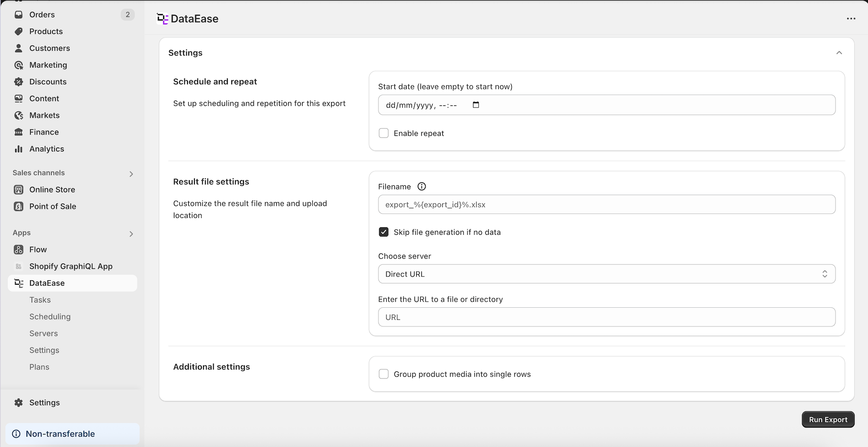
Task: Click the DataEase logo in header
Action: click(162, 19)
